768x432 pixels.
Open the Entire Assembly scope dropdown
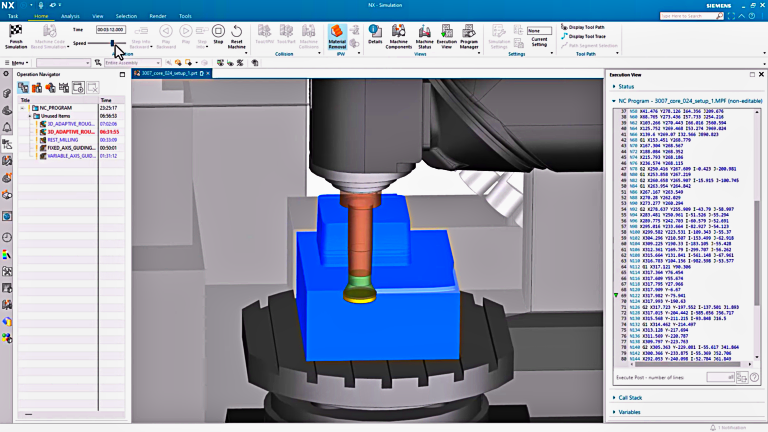[133, 63]
